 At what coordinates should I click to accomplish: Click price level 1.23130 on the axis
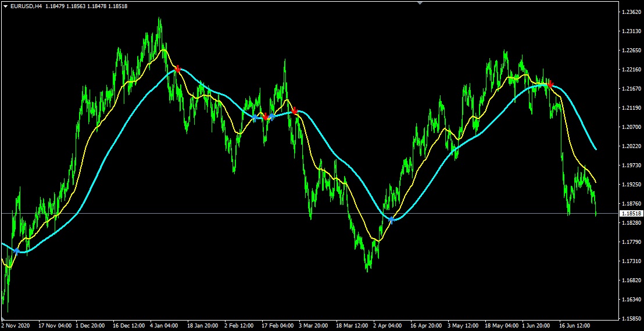click(632, 31)
